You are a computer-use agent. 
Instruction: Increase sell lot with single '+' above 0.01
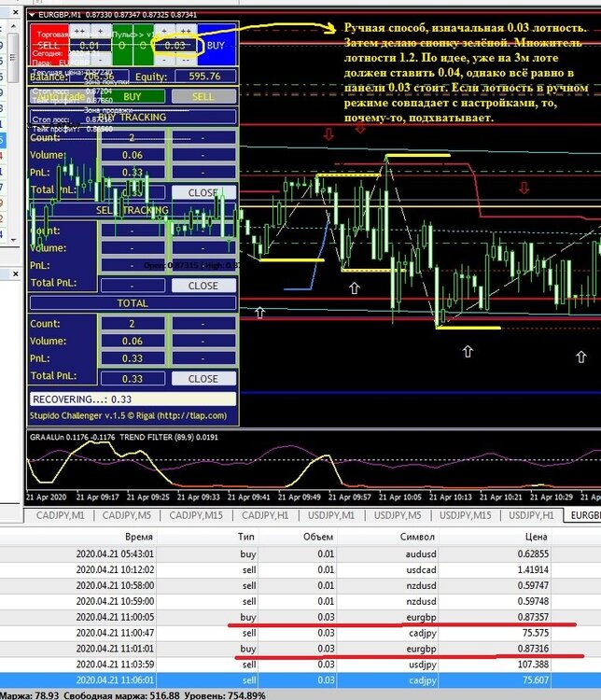coord(101,31)
